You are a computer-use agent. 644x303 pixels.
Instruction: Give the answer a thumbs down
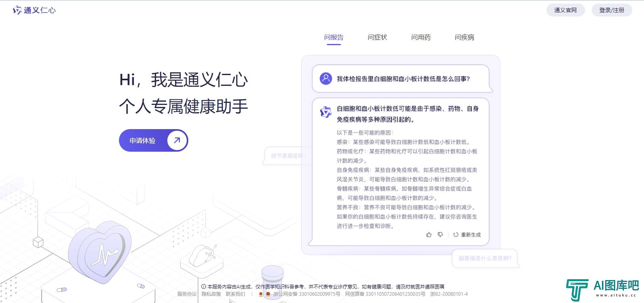click(x=440, y=234)
